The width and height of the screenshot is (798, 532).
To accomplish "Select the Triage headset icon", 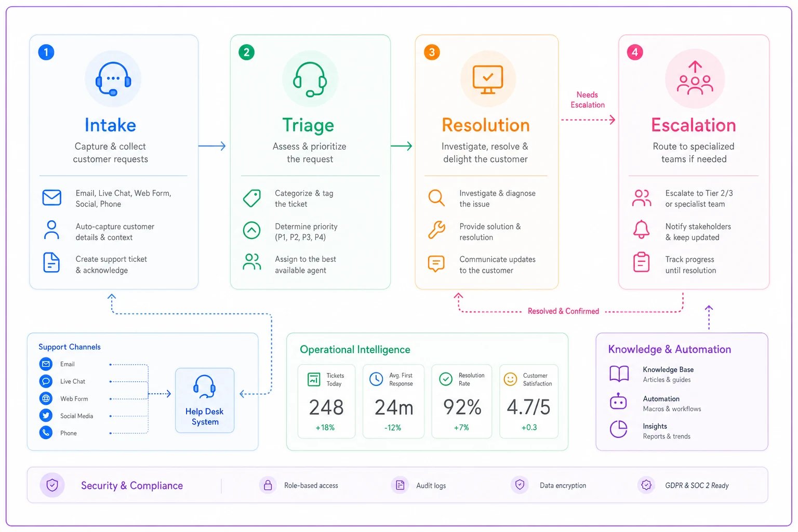I will (x=310, y=79).
